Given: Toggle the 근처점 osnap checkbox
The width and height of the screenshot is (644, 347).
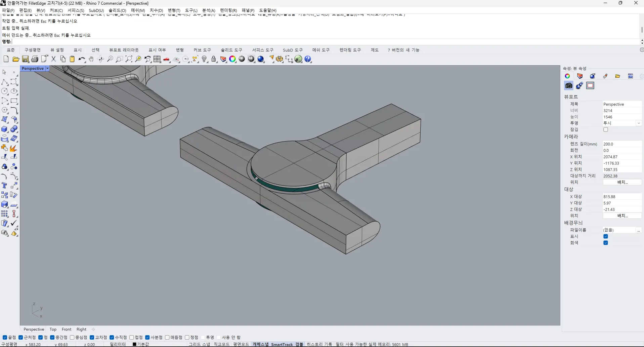Looking at the screenshot, I should [x=21, y=338].
